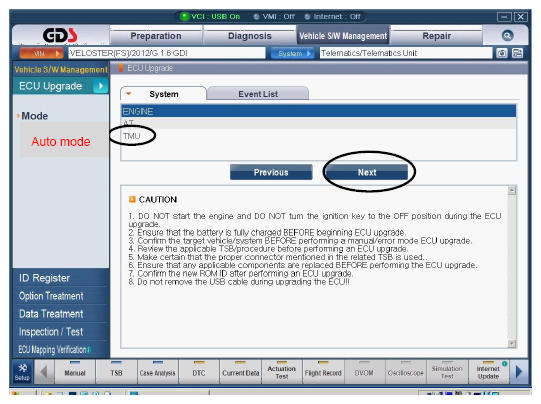The width and height of the screenshot is (541, 404).
Task: Click the caution text scrollbar down arrow
Action: click(512, 343)
